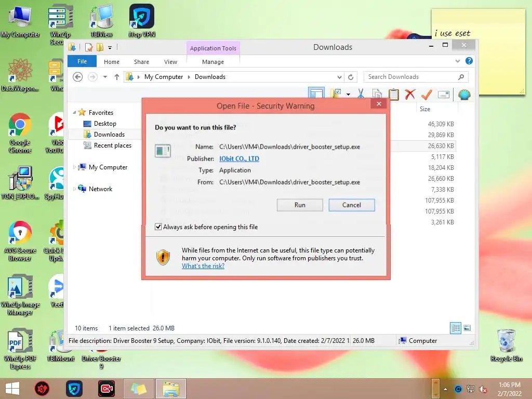Expand the ribbon with chevron arrow

pos(458,61)
